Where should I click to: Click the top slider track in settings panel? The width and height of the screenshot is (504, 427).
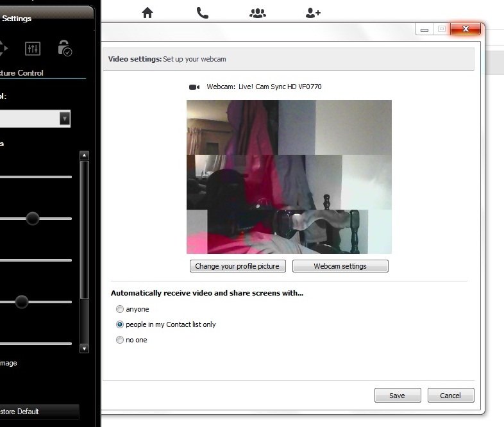coord(36,177)
